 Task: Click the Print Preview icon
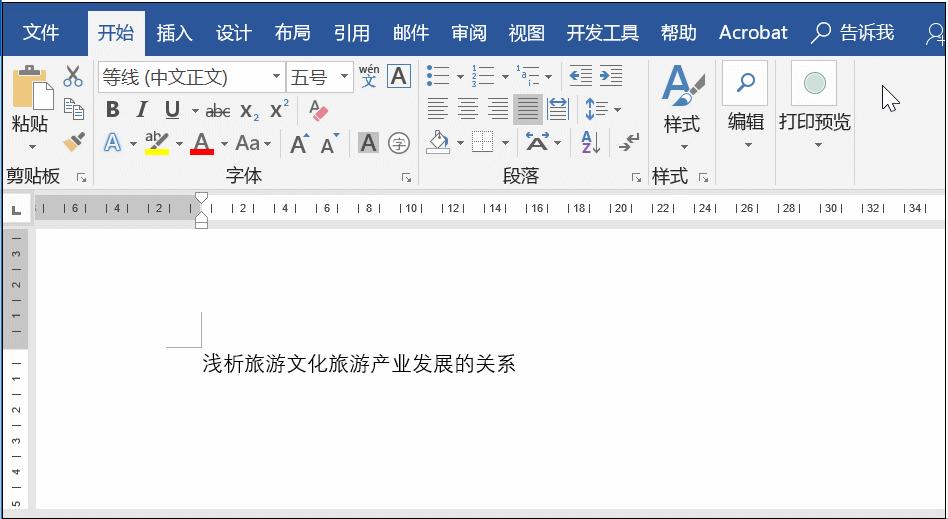click(814, 83)
